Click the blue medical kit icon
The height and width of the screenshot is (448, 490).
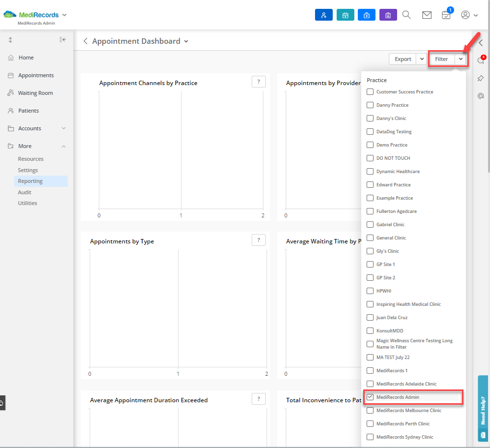point(367,15)
